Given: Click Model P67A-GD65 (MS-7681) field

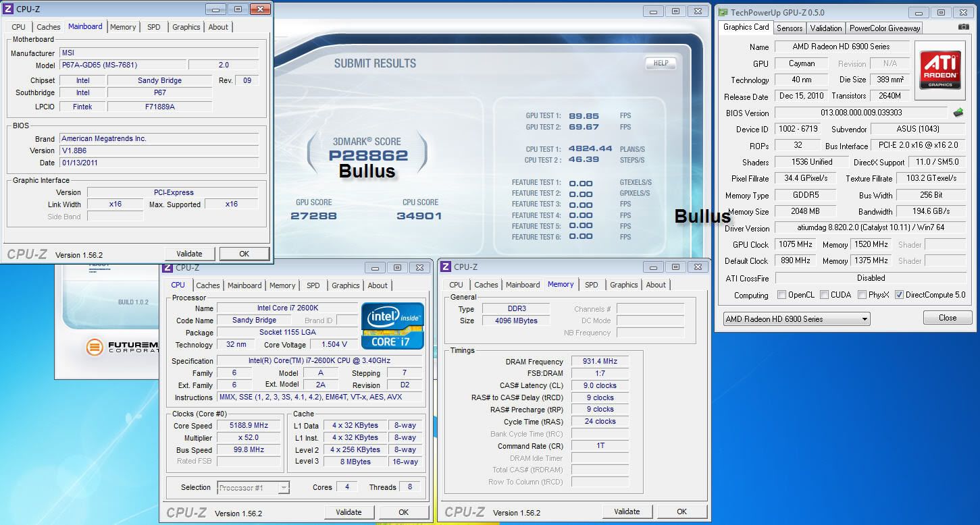Looking at the screenshot, I should [x=122, y=65].
